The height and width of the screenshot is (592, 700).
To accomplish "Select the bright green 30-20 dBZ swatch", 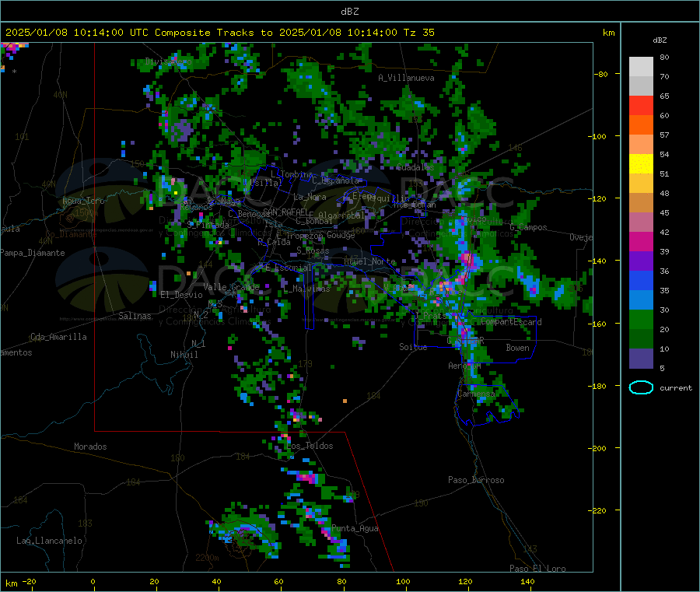I will coord(641,319).
